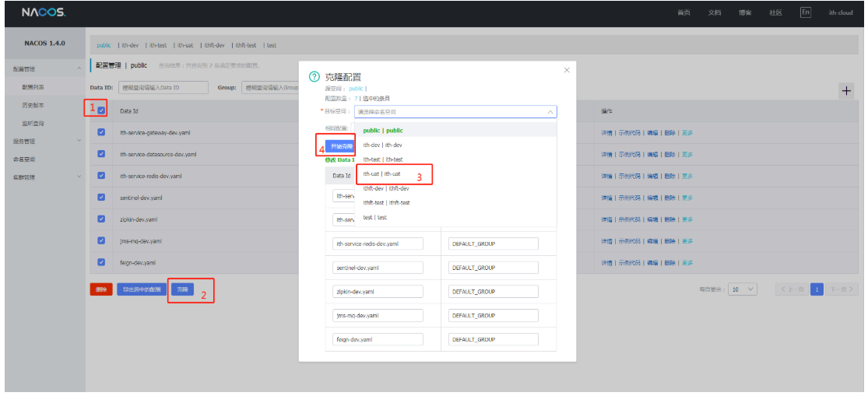
Task: Click the 导出选中的配置 button
Action: tap(142, 289)
